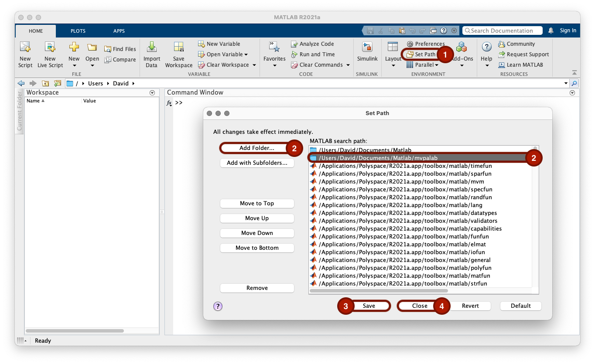Screen dimensions: 595x364
Task: Switch to the APPS tab
Action: click(x=119, y=31)
